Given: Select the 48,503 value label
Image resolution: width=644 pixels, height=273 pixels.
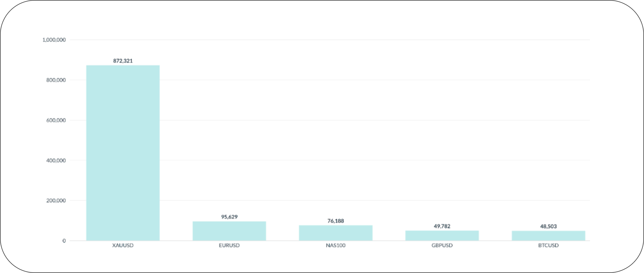Looking at the screenshot, I should (x=548, y=226).
